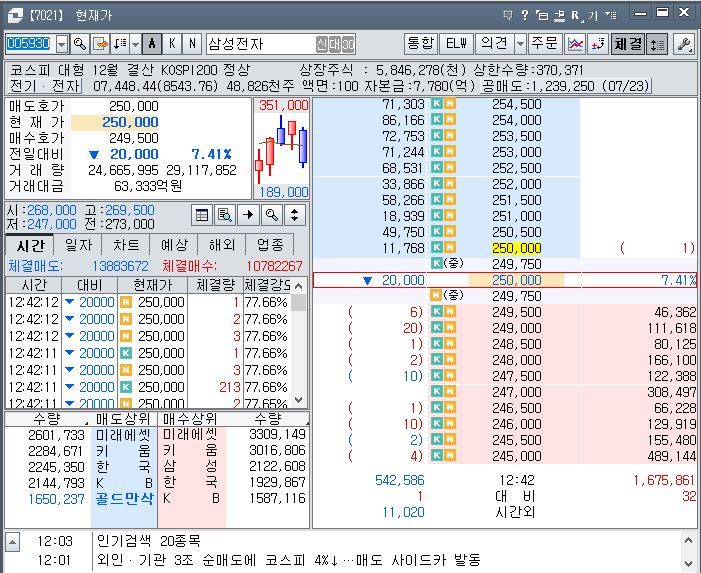The width and height of the screenshot is (701, 573).
Task: Click the 전기 · 전자 sector button
Action: (44, 85)
